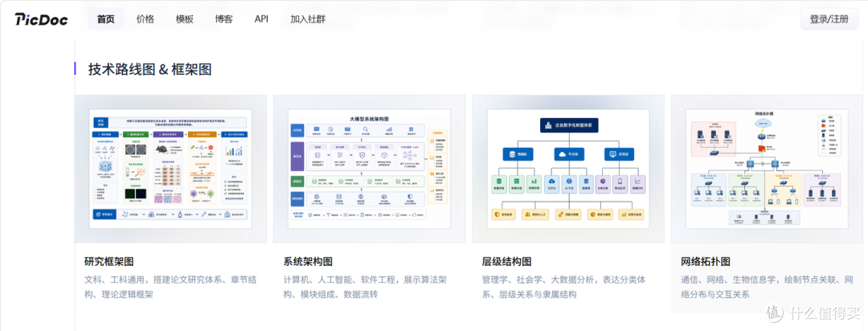Open the 网络拓扑图 diagram thumbnail
This screenshot has width=868, height=331.
[x=767, y=169]
